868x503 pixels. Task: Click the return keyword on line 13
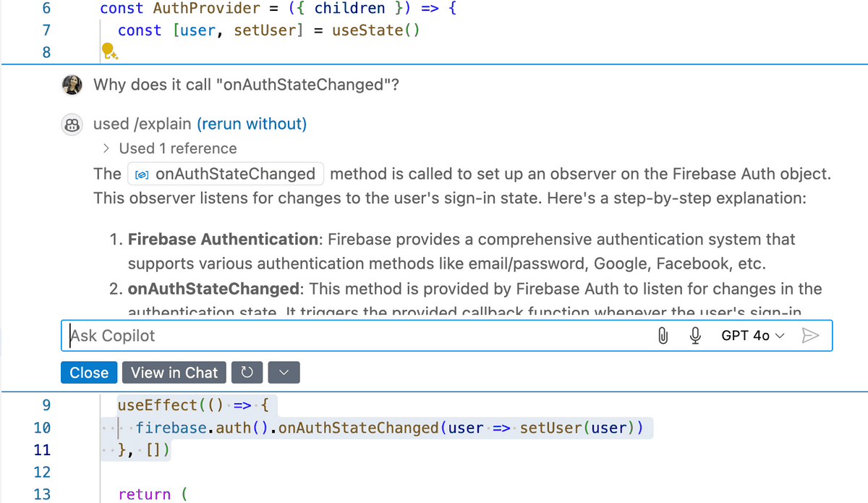[145, 495]
